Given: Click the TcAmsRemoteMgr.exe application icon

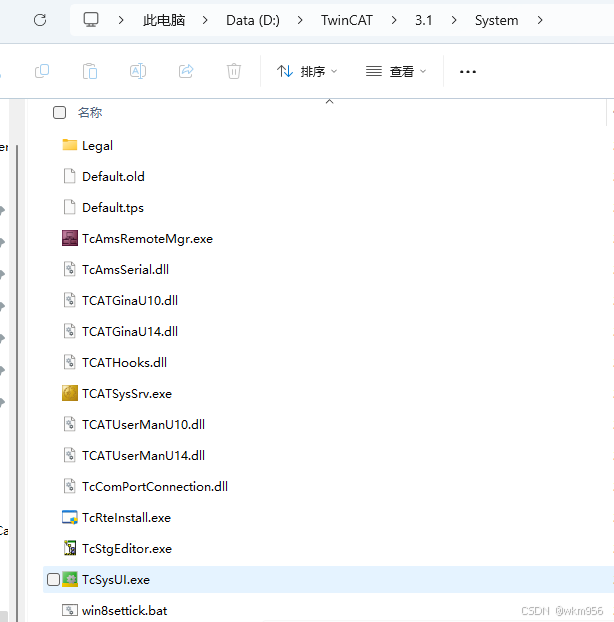Looking at the screenshot, I should (x=70, y=238).
